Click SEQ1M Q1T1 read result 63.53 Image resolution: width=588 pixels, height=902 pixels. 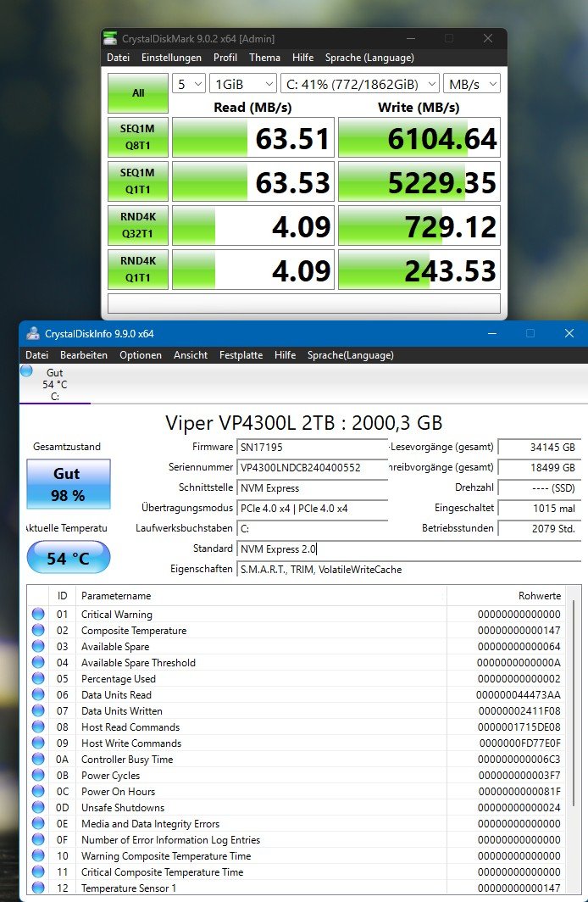pos(252,181)
